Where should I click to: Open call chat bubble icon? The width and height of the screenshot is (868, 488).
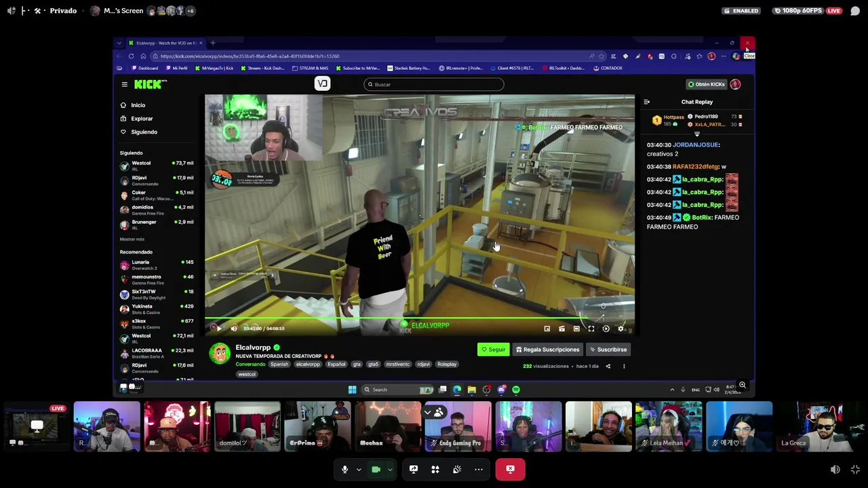point(855,11)
